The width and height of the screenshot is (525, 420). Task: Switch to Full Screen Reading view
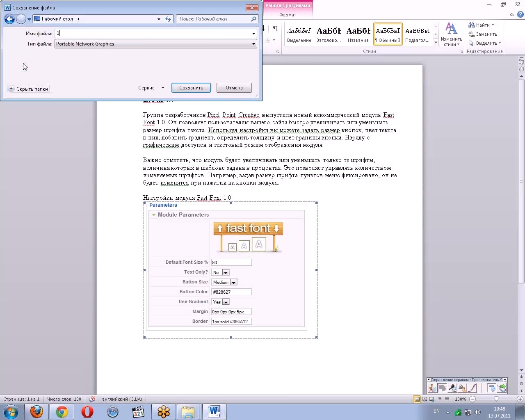tap(425, 399)
